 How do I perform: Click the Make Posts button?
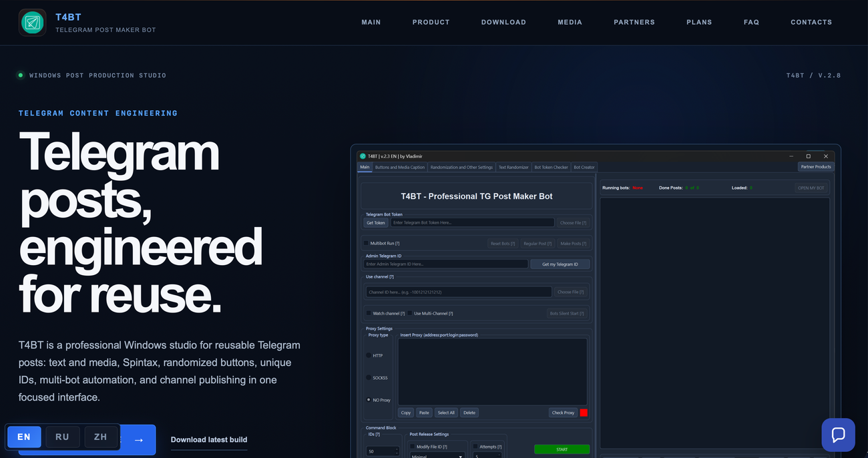(574, 244)
